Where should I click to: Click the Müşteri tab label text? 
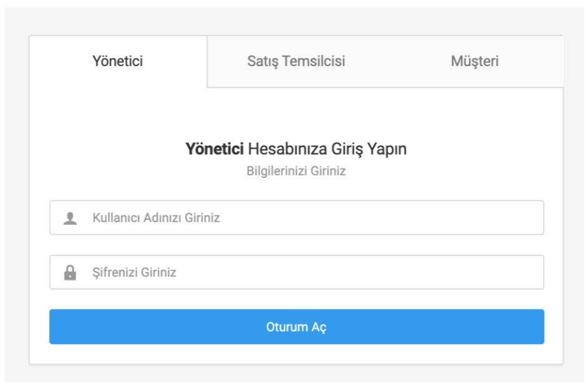click(474, 62)
